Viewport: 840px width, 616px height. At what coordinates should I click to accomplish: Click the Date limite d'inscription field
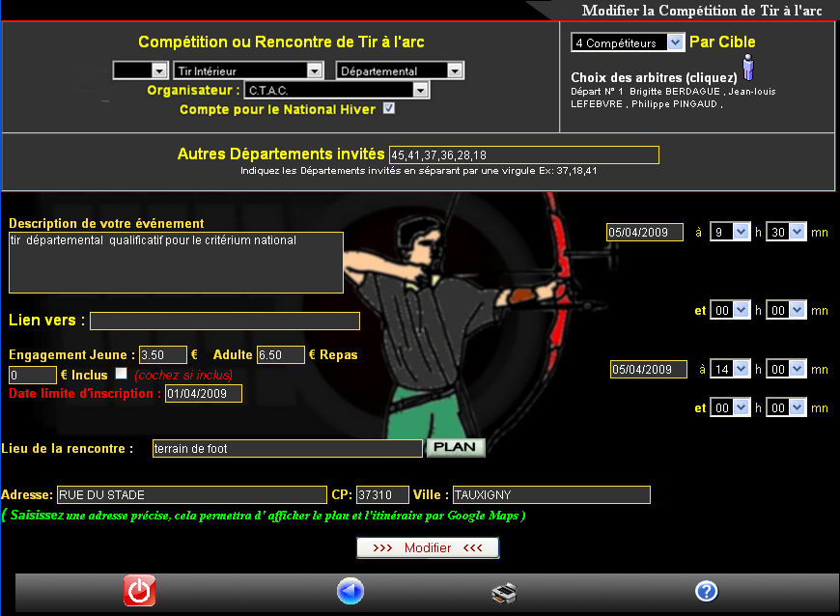[203, 393]
